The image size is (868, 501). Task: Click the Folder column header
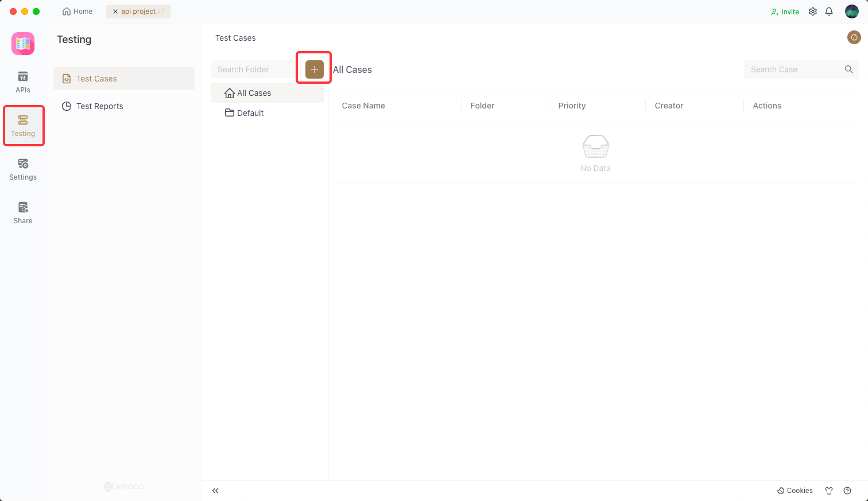tap(482, 106)
